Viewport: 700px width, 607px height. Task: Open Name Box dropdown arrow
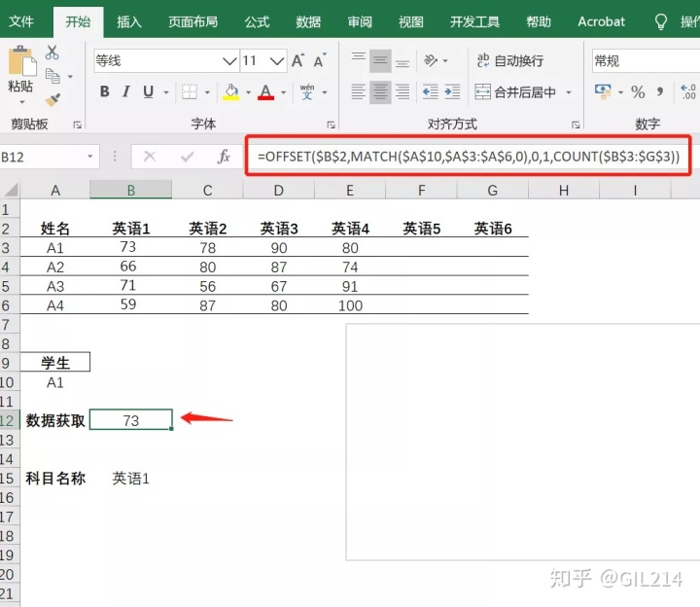(90, 157)
